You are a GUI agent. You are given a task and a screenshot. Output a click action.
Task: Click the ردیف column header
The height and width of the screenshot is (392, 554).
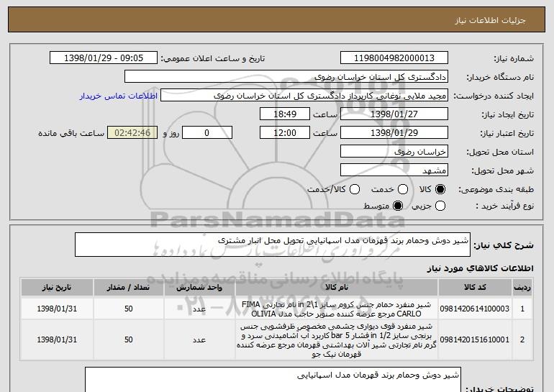coord(522,288)
